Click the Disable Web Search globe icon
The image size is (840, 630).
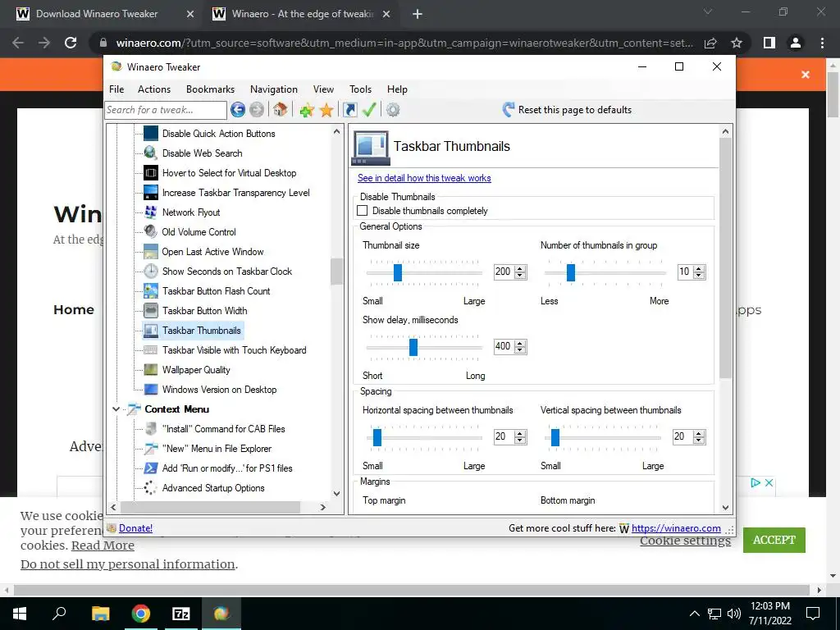[151, 153]
